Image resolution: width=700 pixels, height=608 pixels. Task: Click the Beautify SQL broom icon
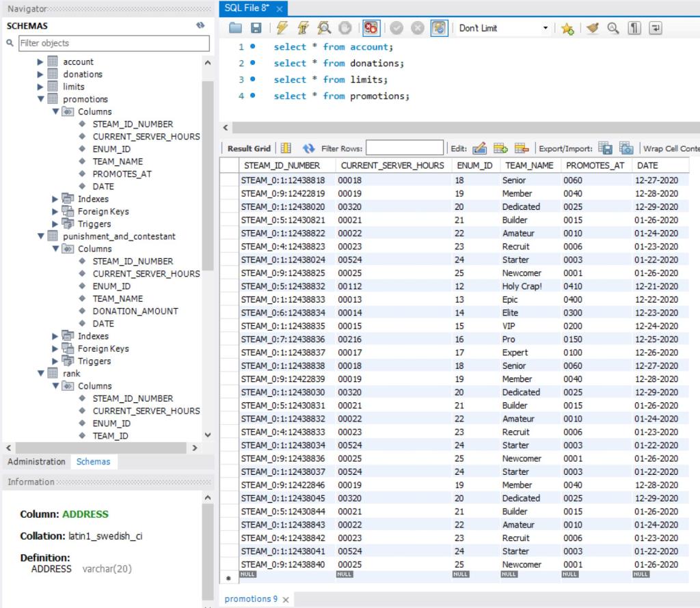coord(592,28)
